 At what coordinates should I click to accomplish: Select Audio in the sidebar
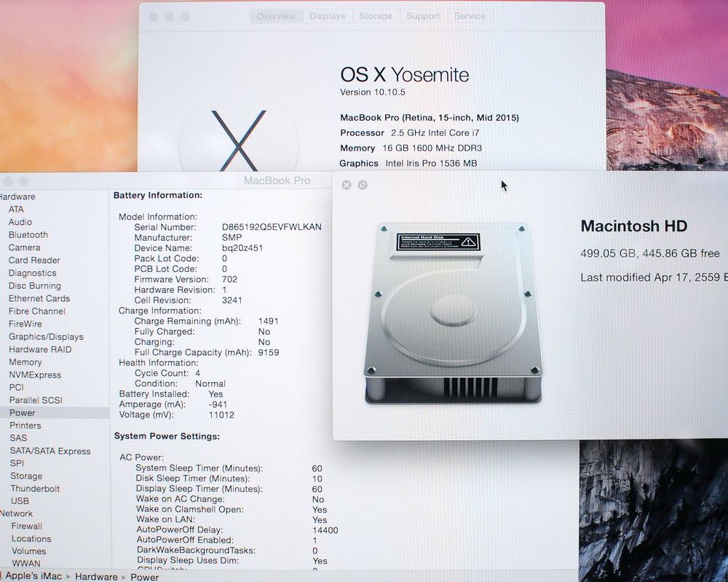click(20, 222)
